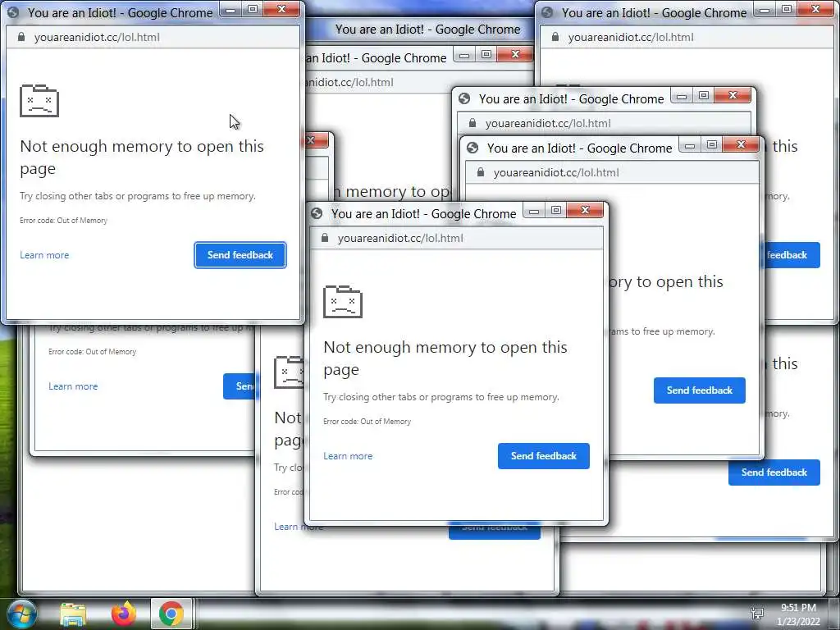
Task: Maximize the window titled 'an Idiot! - Google Chrome'
Action: click(x=486, y=55)
